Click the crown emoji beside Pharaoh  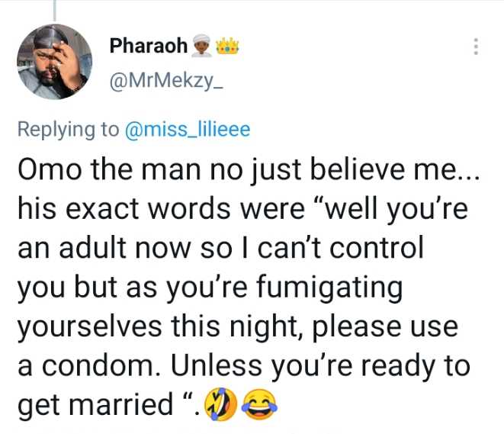click(228, 46)
